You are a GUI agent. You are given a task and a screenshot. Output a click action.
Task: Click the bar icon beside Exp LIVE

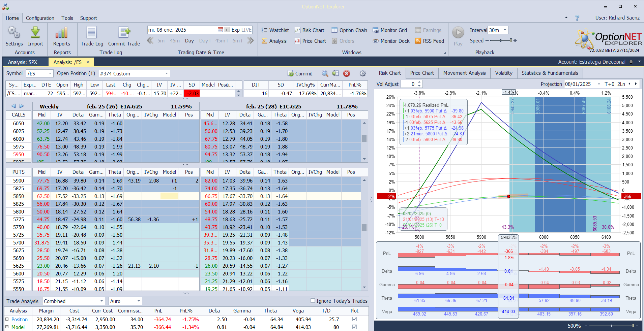[227, 30]
